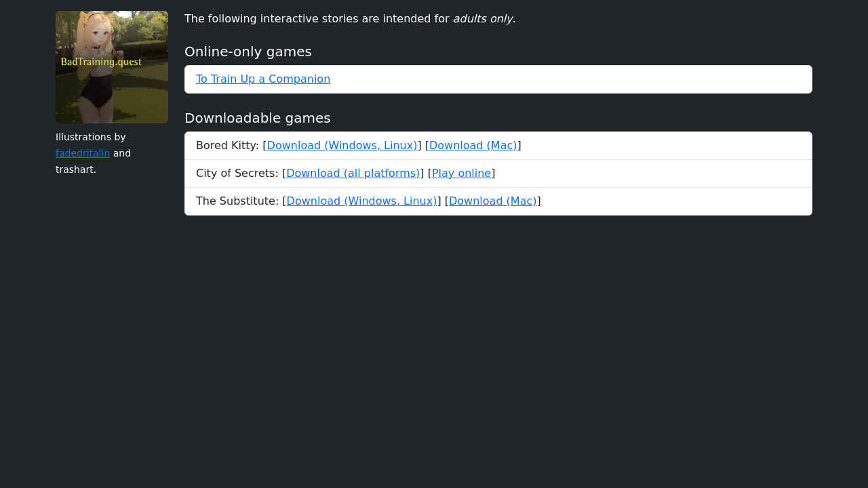868x488 pixels.
Task: Click the 'Bored Kitty:' label
Action: [228, 146]
